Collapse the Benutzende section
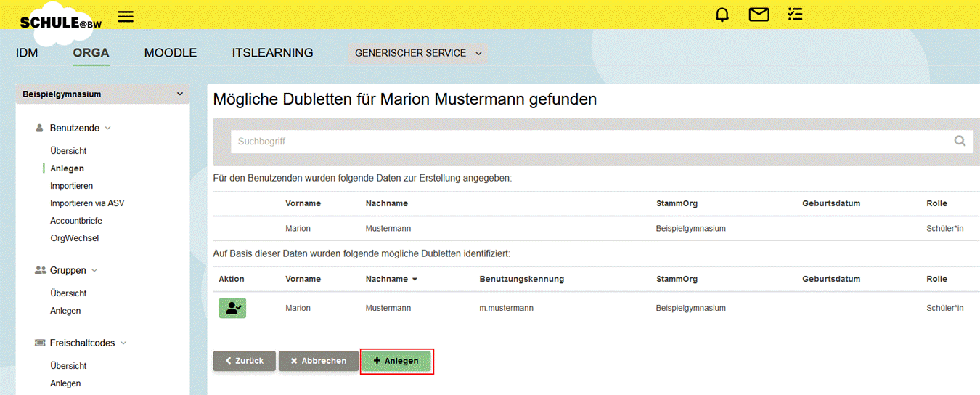This screenshot has width=980, height=395. tap(108, 128)
